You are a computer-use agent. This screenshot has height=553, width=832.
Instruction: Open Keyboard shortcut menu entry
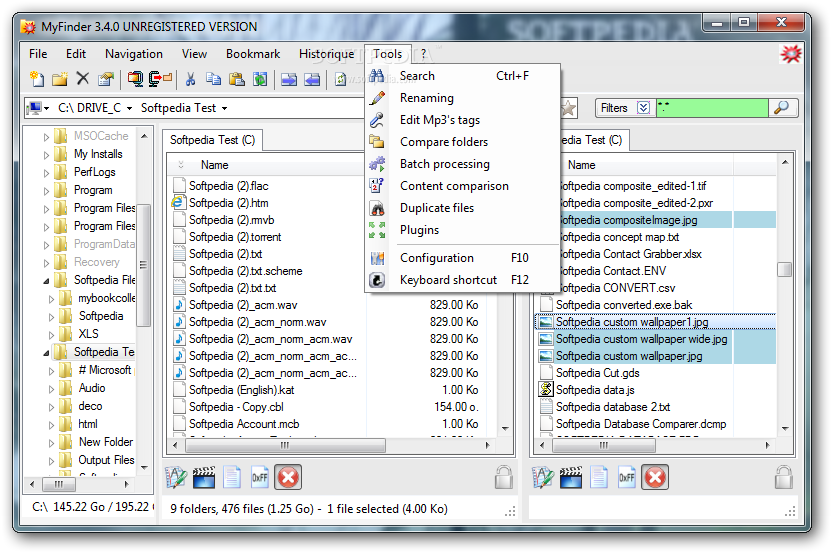pos(462,280)
